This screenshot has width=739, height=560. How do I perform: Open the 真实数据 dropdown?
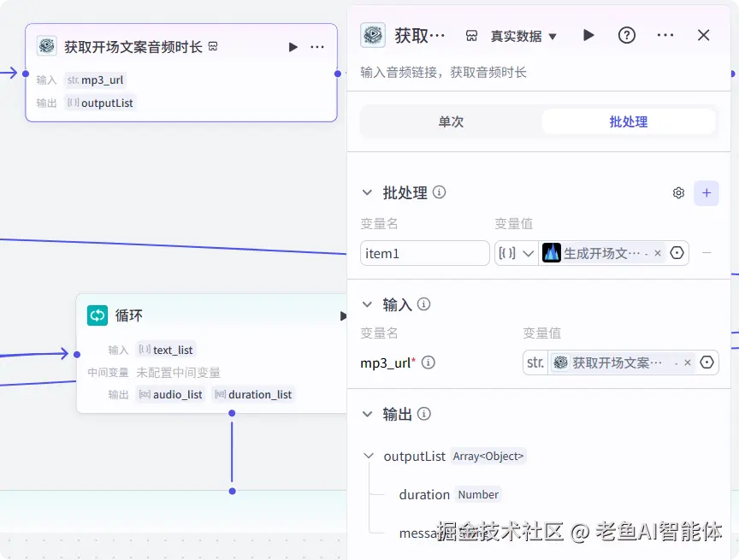tap(523, 36)
